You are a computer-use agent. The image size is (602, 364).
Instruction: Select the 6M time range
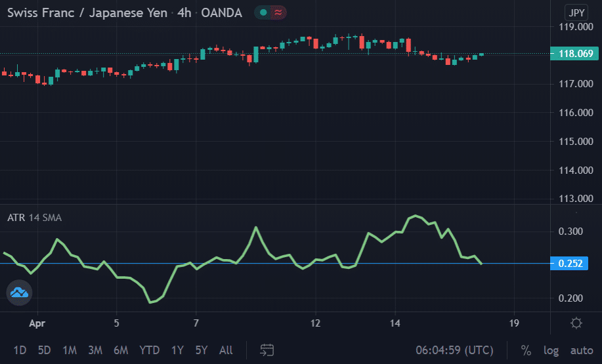tap(121, 350)
